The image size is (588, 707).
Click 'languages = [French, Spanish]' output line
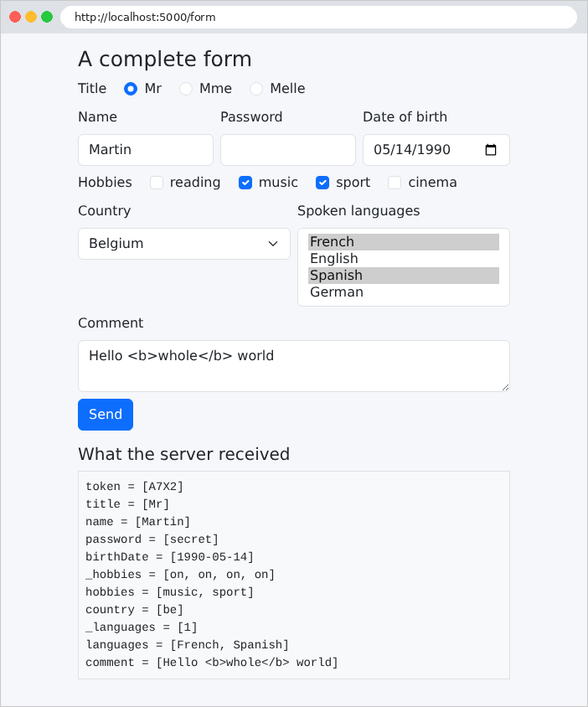coord(187,645)
